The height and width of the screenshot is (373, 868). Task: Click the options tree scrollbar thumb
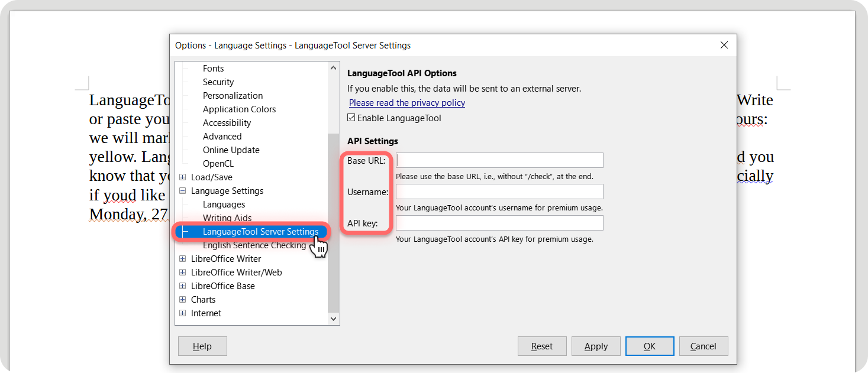click(334, 223)
